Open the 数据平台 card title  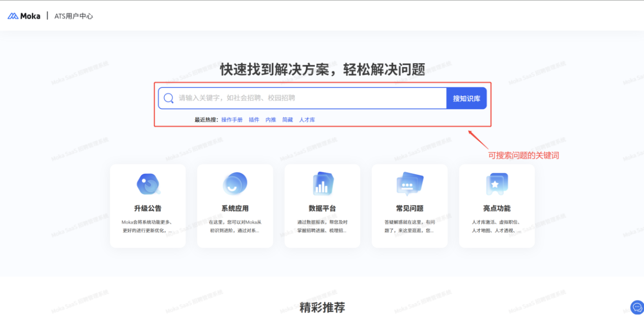[323, 208]
